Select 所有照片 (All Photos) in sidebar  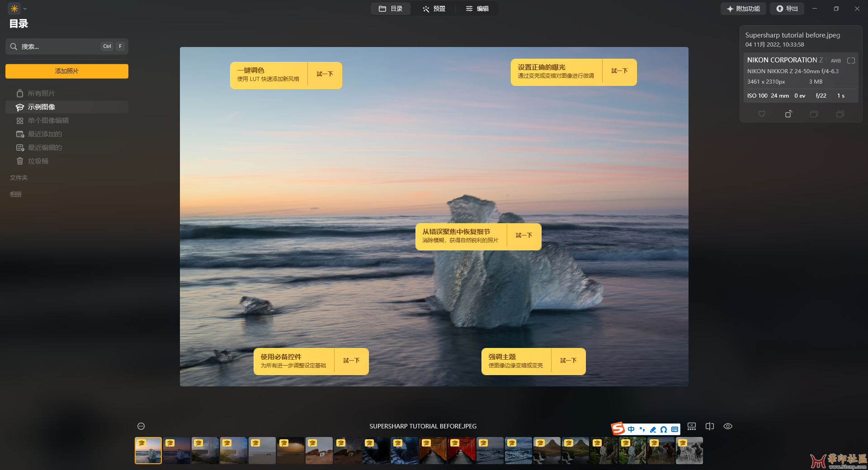41,94
